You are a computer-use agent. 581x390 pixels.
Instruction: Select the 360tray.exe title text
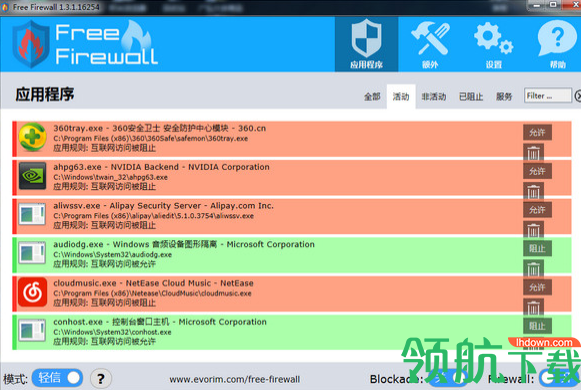click(x=160, y=128)
